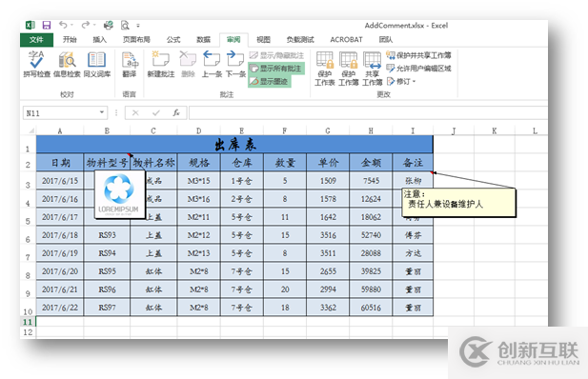Image resolution: width=588 pixels, height=379 pixels.
Task: Click the cell containing 60516
Action: click(371, 308)
